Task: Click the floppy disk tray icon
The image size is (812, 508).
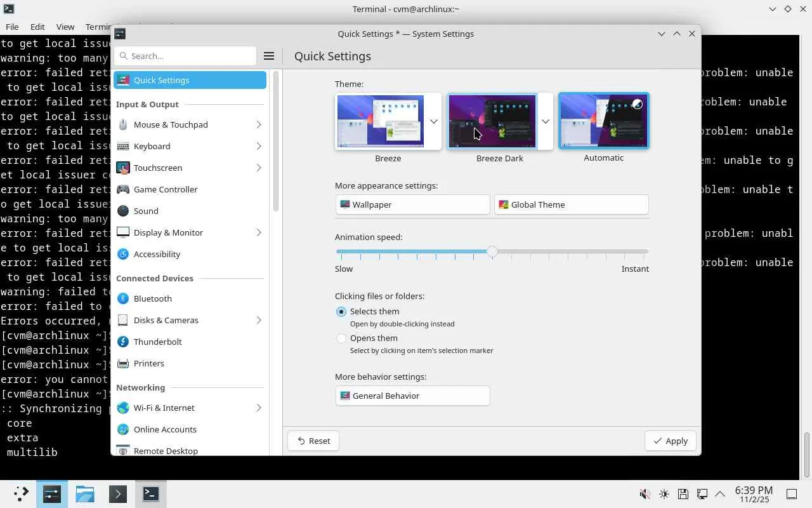Action: pos(683,494)
